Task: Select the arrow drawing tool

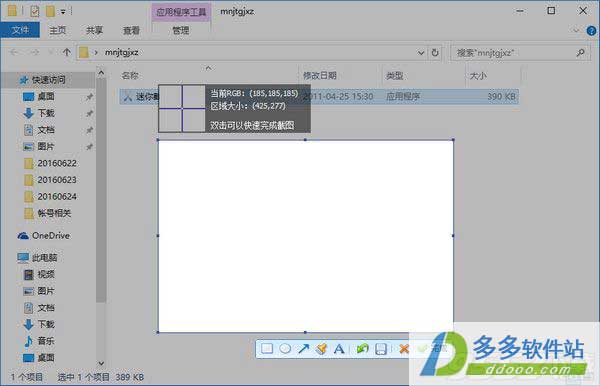Action: click(303, 349)
